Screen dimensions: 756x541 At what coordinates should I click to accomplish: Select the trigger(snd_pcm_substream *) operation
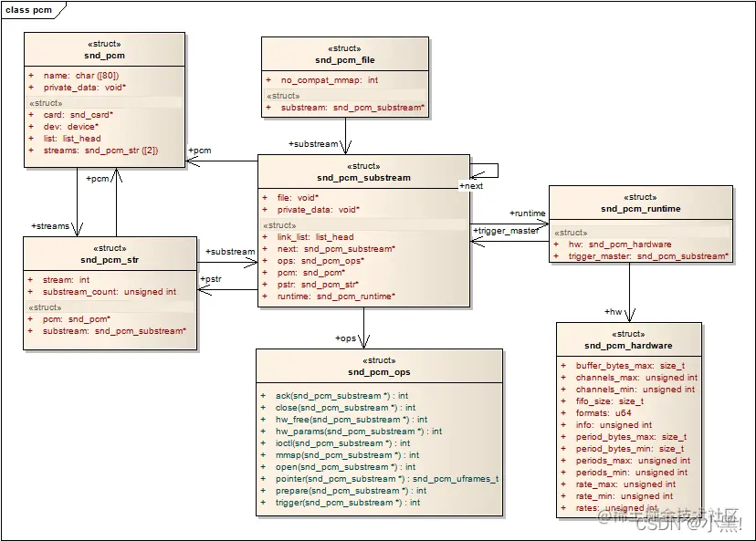coord(348,503)
